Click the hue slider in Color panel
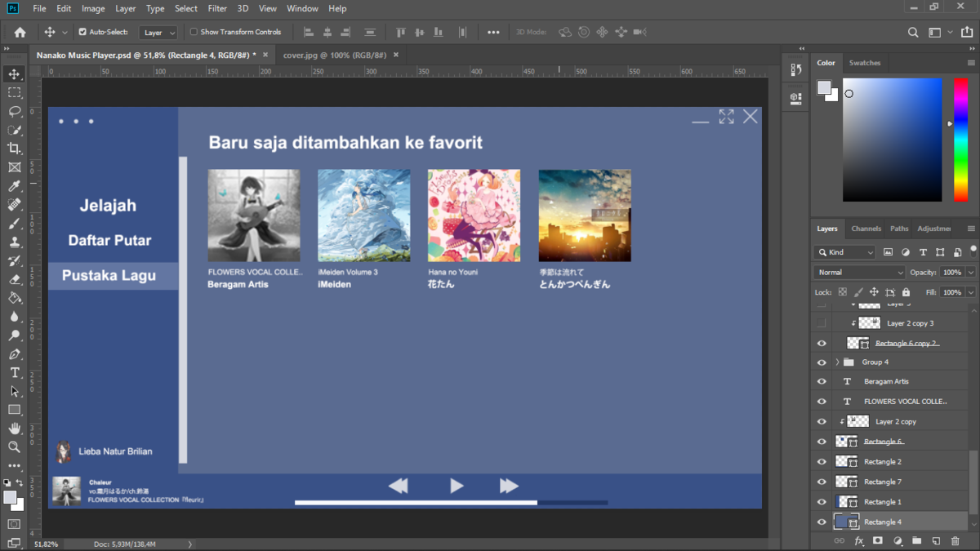This screenshot has width=980, height=551. pos(960,139)
